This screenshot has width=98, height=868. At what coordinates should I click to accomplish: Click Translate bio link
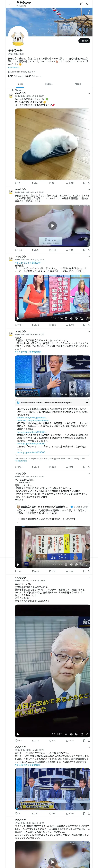tap(14, 67)
